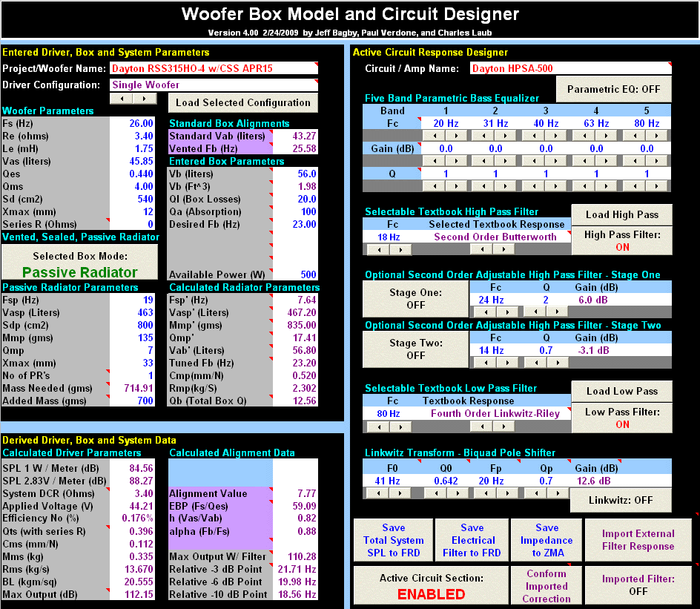
Task: Decrease Band 4 Q with left arrow
Action: tap(585, 186)
